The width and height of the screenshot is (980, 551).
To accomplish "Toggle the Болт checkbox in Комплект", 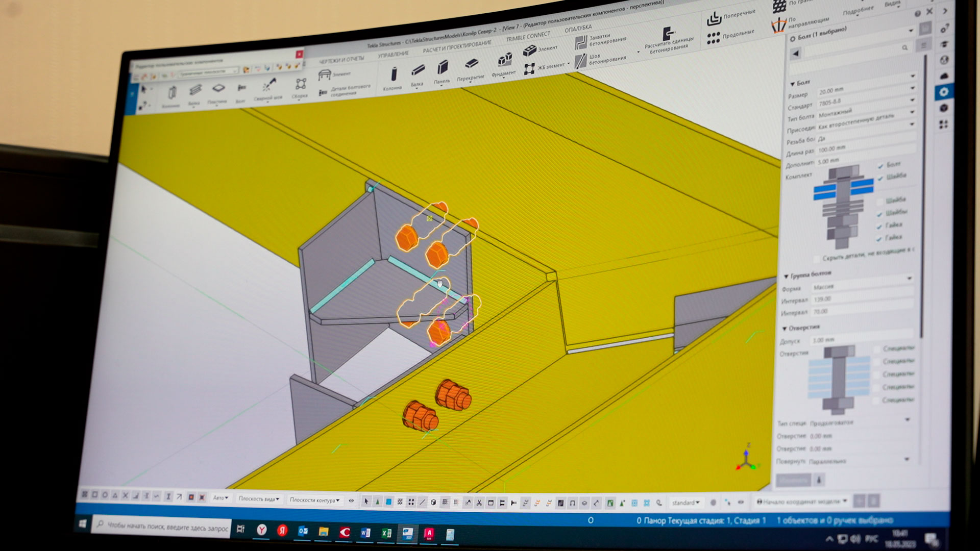I will [x=880, y=166].
